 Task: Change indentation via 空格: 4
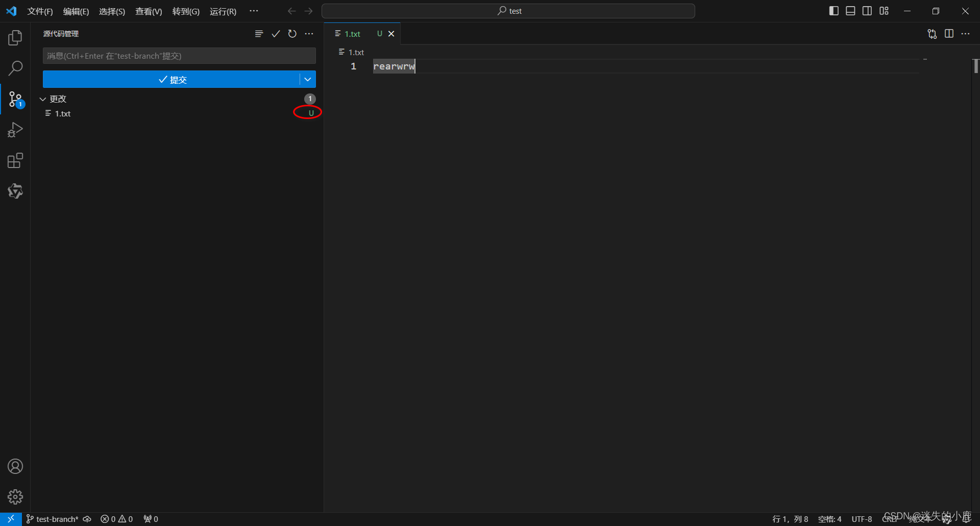pyautogui.click(x=829, y=519)
